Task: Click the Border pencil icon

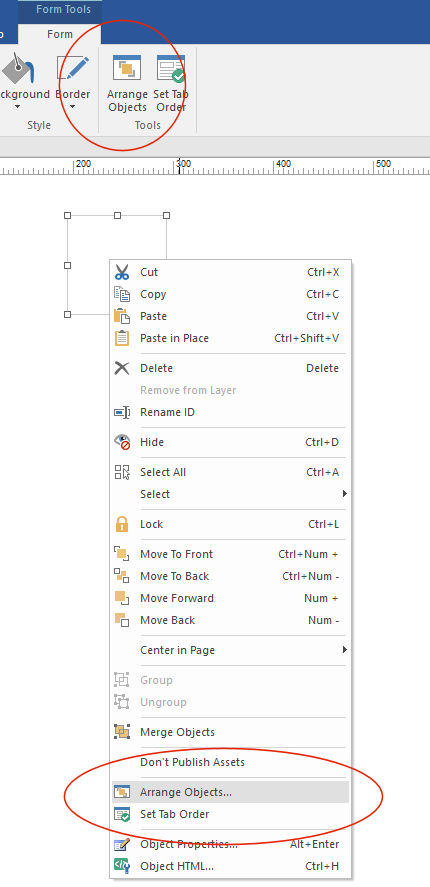Action: click(x=73, y=68)
